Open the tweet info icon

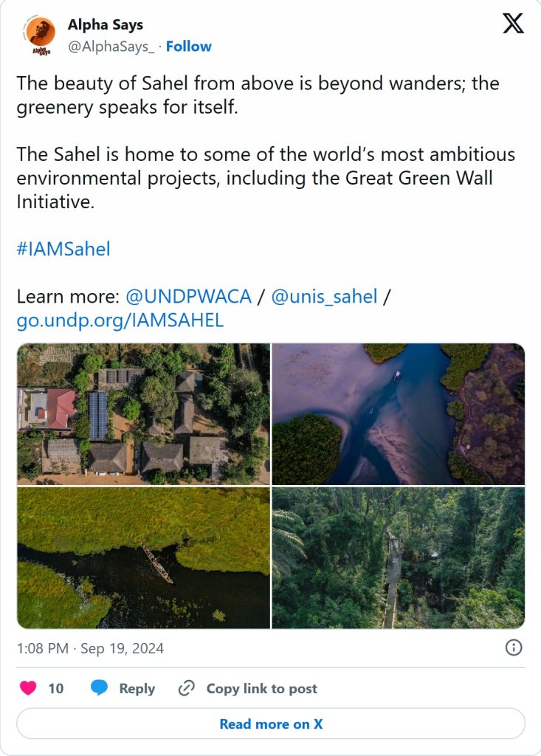coord(514,647)
